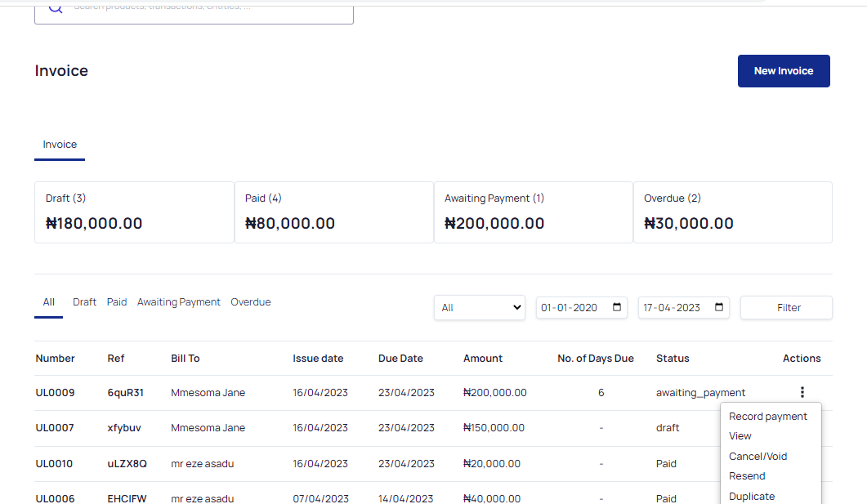This screenshot has height=504, width=867.
Task: Click the Invoice tab heading
Action: (x=59, y=144)
